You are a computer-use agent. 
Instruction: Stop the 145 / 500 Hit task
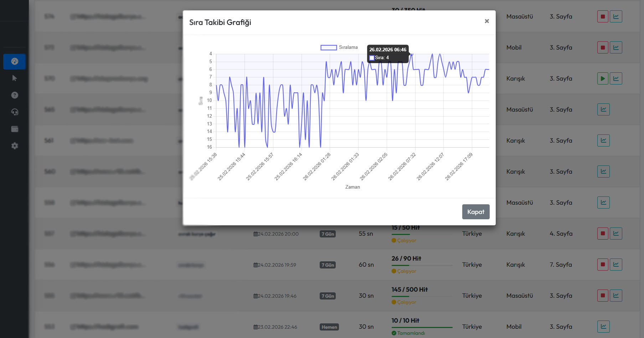[x=603, y=296]
